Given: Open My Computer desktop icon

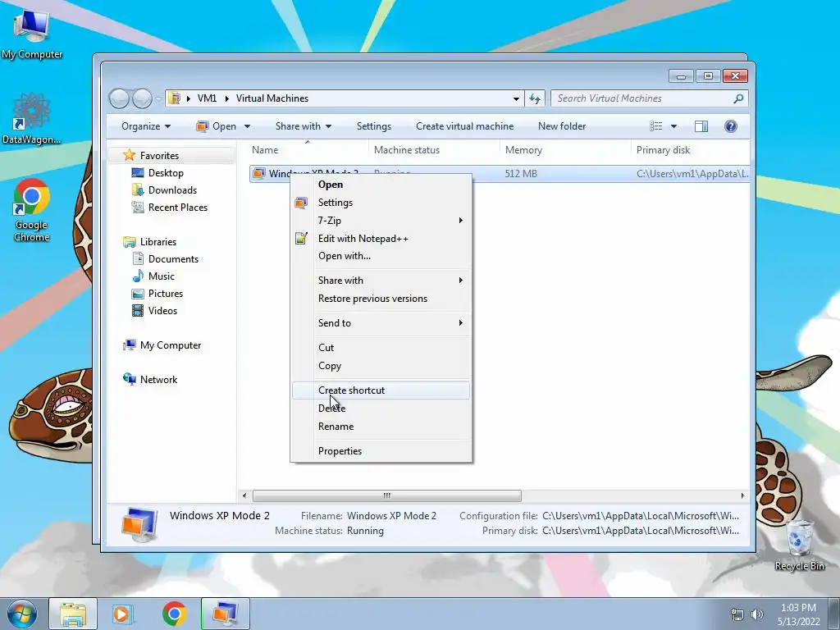Looking at the screenshot, I should (32, 33).
